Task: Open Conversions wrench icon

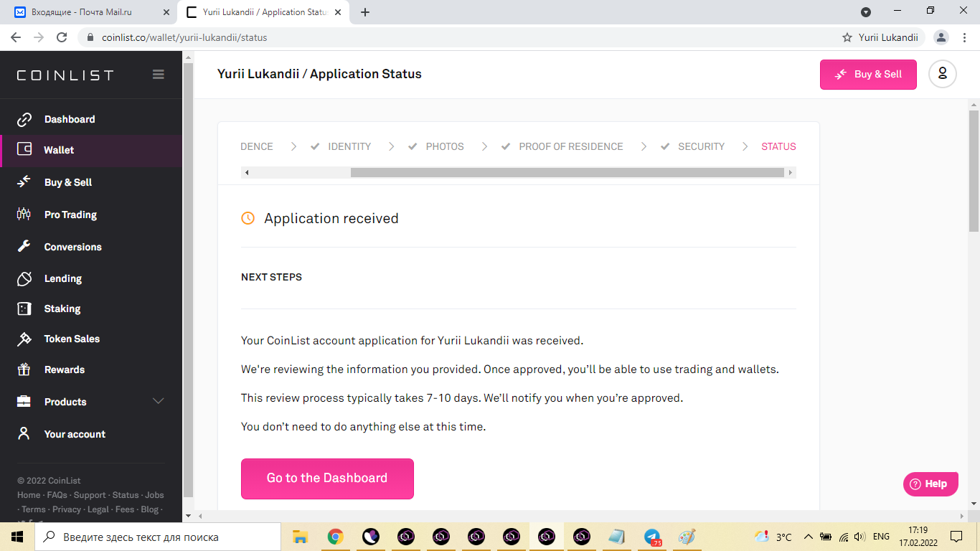Action: click(x=24, y=246)
